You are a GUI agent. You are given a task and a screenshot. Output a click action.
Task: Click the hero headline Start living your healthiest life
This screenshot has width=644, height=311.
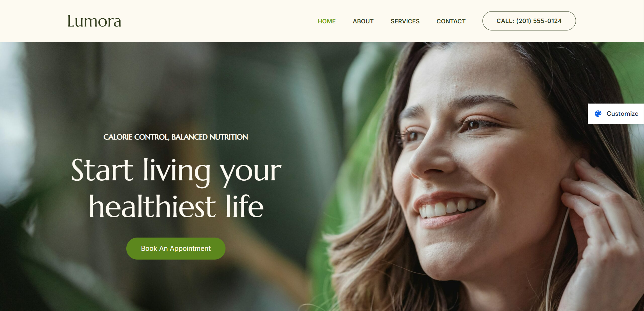(176, 188)
